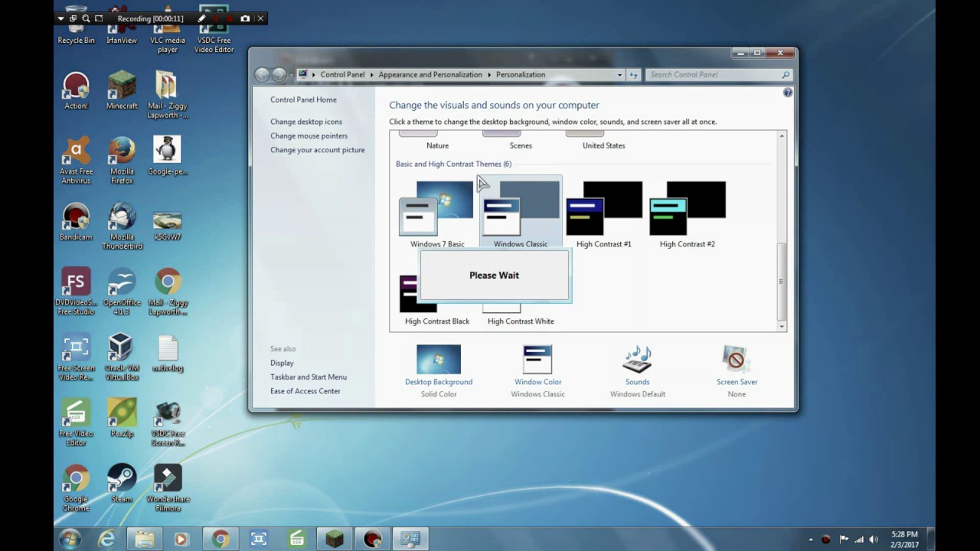
Task: Open the Display link
Action: (x=282, y=363)
